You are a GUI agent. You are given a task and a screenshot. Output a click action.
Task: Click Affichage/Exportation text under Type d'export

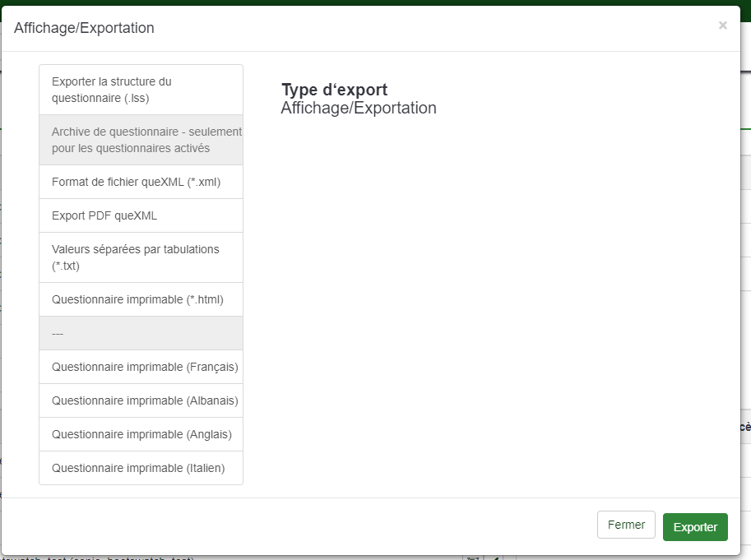point(359,108)
